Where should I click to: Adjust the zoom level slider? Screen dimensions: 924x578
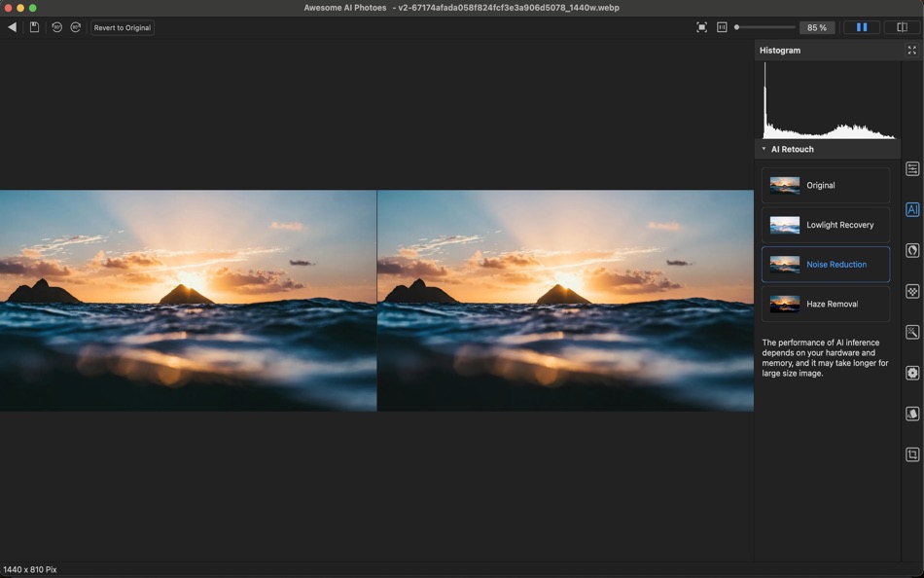point(764,27)
